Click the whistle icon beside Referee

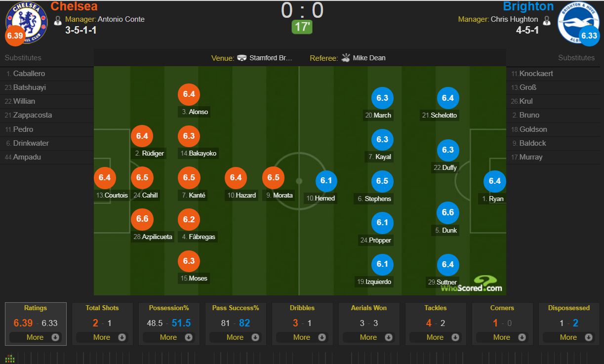point(345,58)
